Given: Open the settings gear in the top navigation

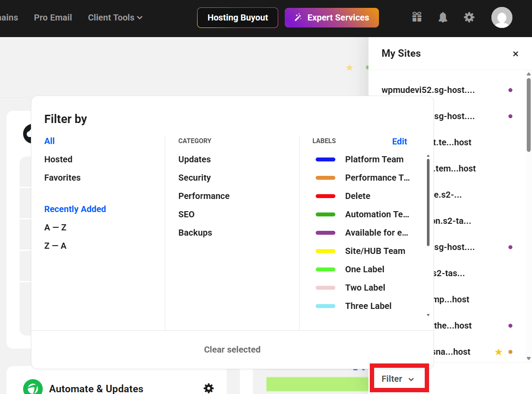Looking at the screenshot, I should pyautogui.click(x=469, y=17).
